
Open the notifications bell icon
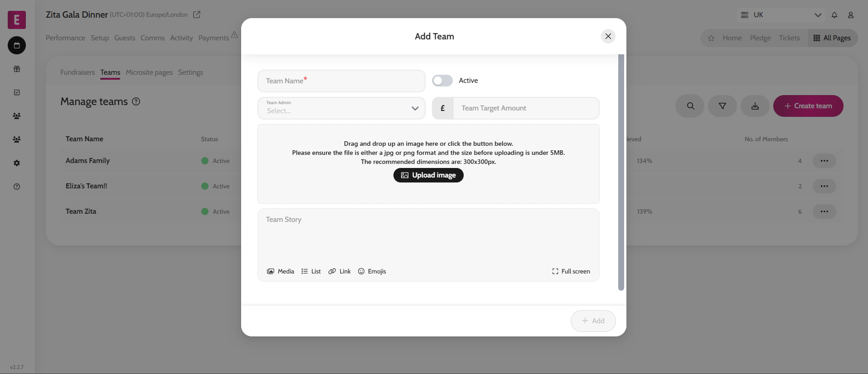(834, 15)
